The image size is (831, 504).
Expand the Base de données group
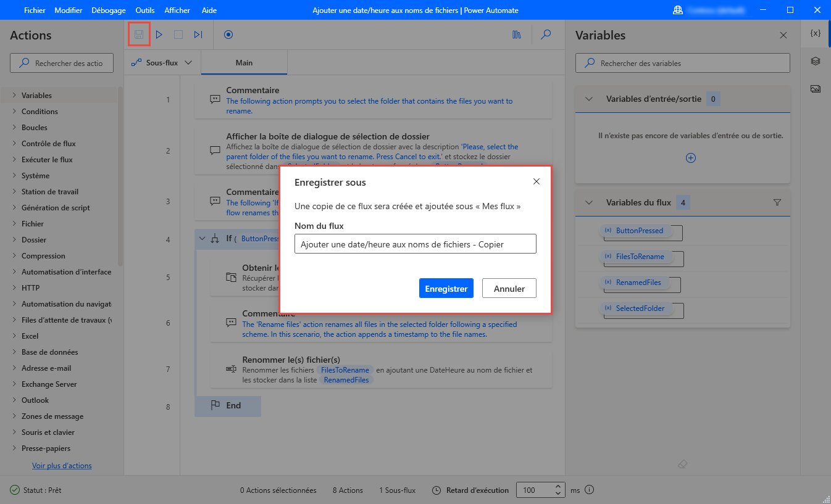point(14,352)
